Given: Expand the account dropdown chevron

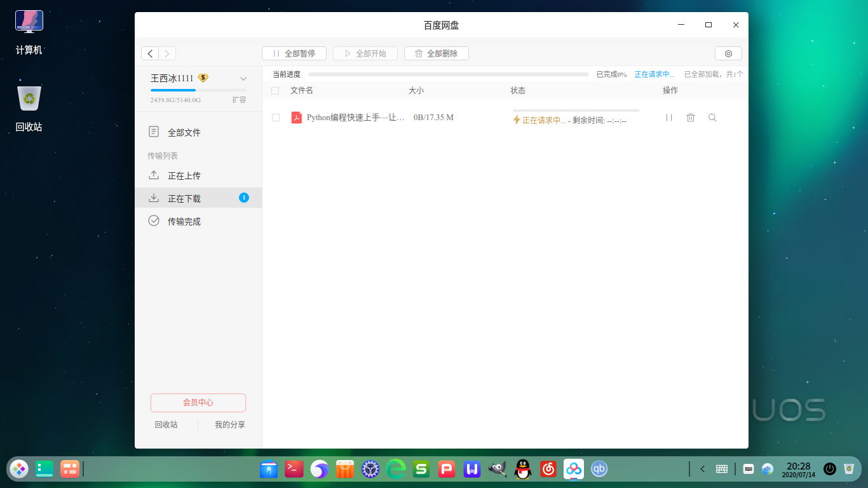Looking at the screenshot, I should pos(243,79).
